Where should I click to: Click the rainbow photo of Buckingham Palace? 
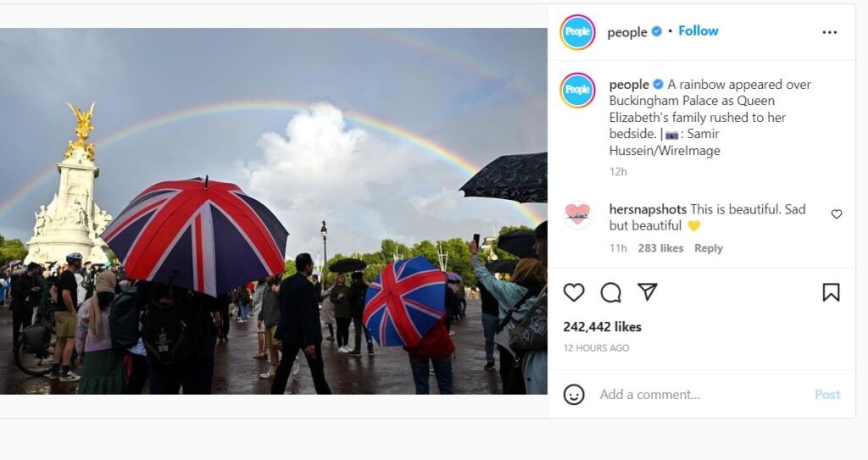click(274, 211)
